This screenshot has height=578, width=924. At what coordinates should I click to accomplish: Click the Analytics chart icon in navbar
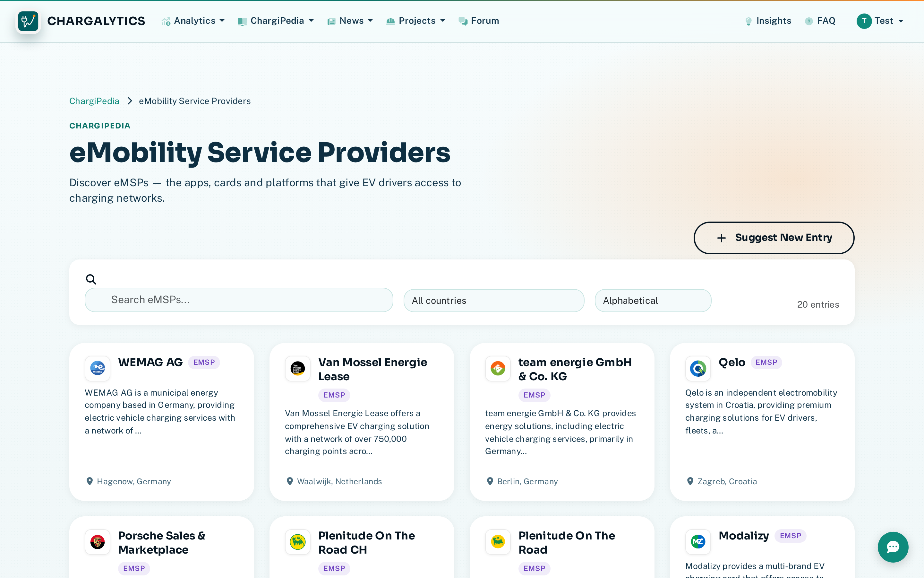click(x=166, y=22)
